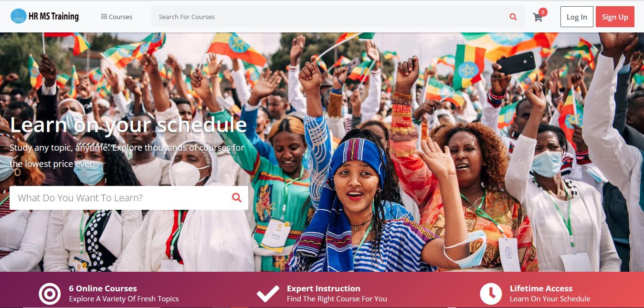Open the Courses grid icon menu
The height and width of the screenshot is (308, 644).
point(104,17)
